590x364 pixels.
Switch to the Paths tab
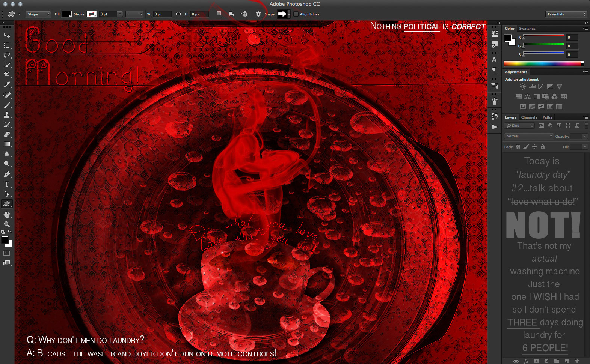(547, 117)
